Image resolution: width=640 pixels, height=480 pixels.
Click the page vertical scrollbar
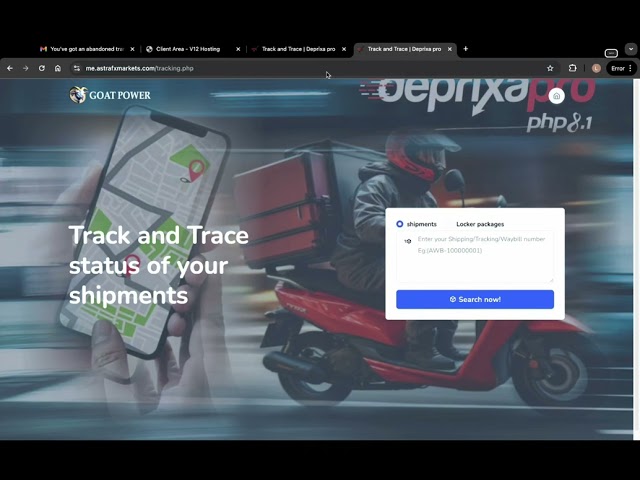[x=636, y=260]
